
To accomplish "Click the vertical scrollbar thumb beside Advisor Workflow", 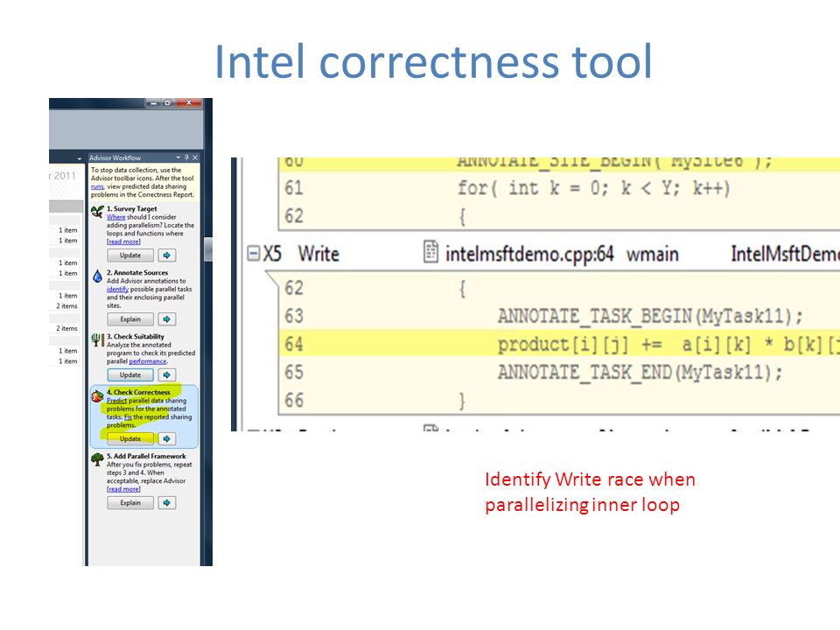I will click(208, 249).
